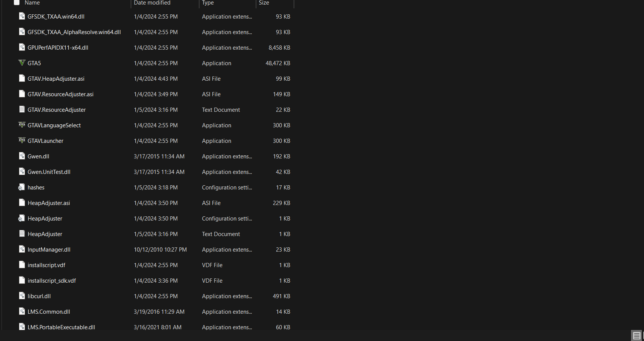The height and width of the screenshot is (341, 644).
Task: Sort files by the Size column
Action: click(x=264, y=3)
